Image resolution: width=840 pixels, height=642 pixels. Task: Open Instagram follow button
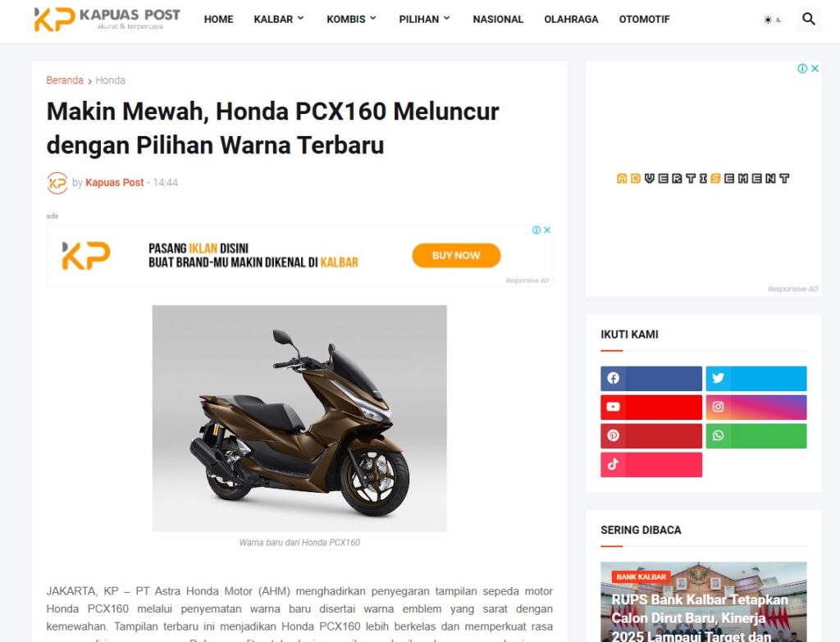coord(756,407)
